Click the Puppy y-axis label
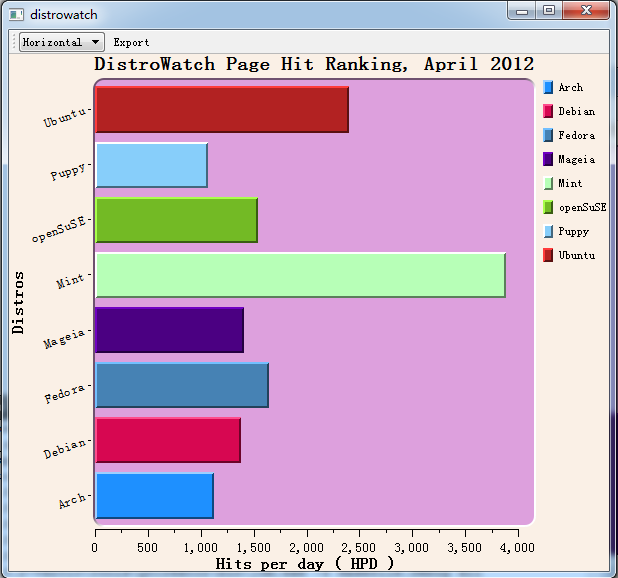618x578 pixels. point(68,171)
